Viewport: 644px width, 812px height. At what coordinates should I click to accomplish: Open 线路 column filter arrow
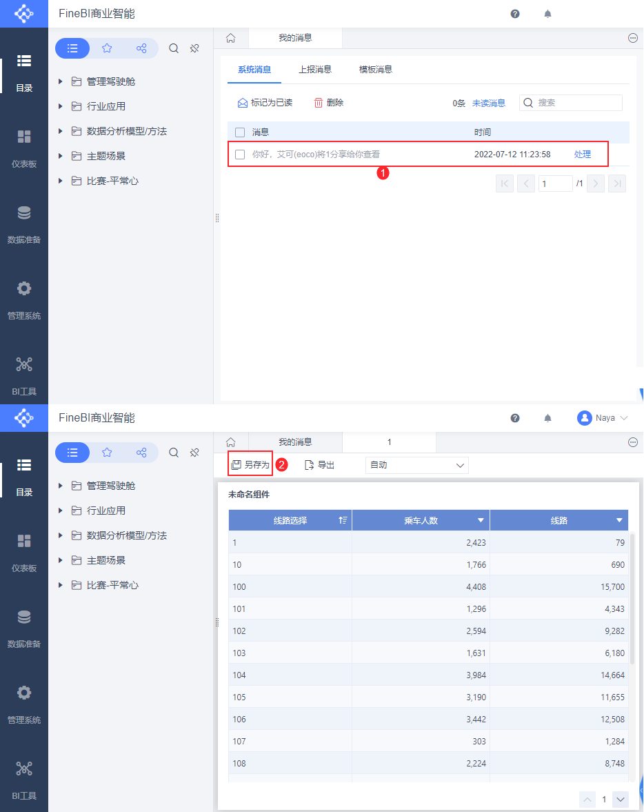[619, 520]
